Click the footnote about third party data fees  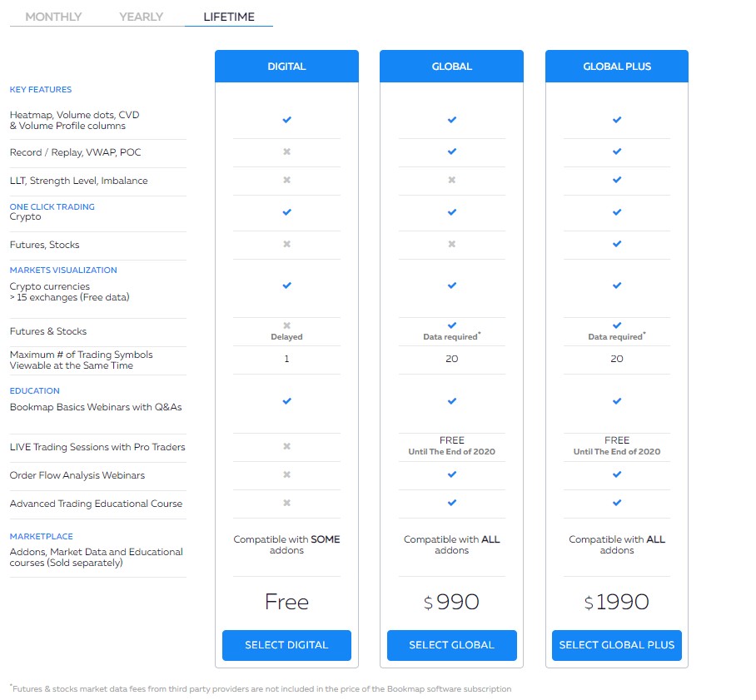click(261, 689)
